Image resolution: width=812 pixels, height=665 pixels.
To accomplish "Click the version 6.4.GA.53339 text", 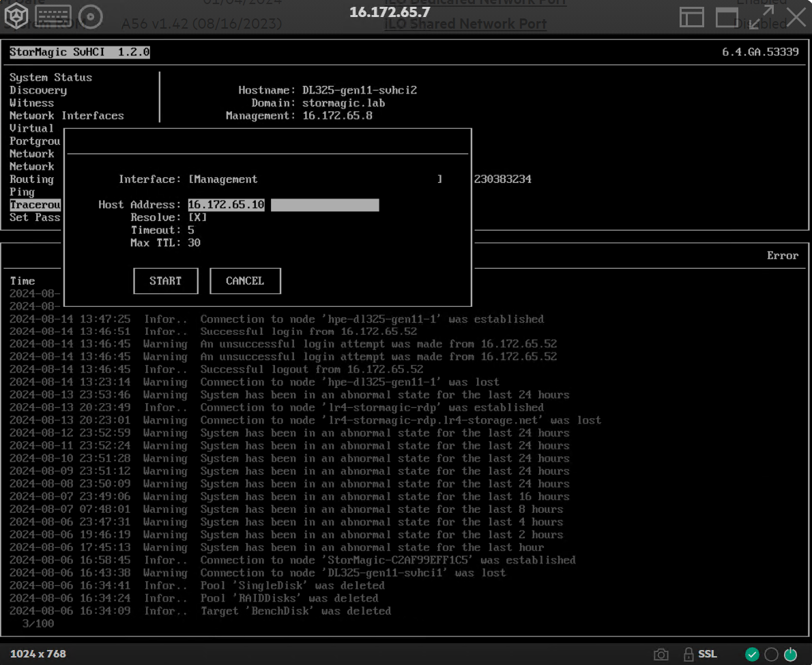I will (x=760, y=52).
